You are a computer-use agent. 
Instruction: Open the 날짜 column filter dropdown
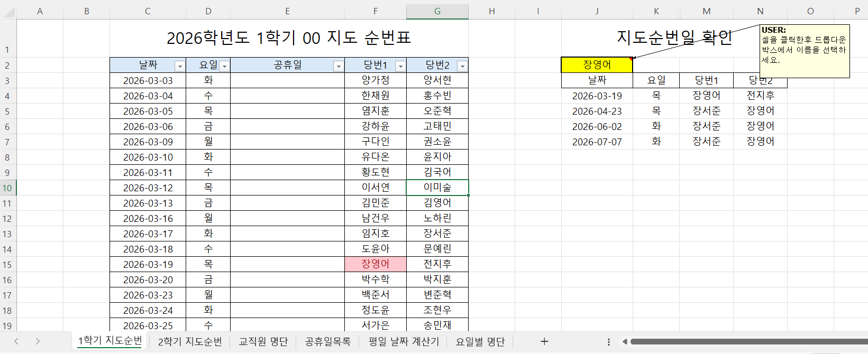pos(180,66)
